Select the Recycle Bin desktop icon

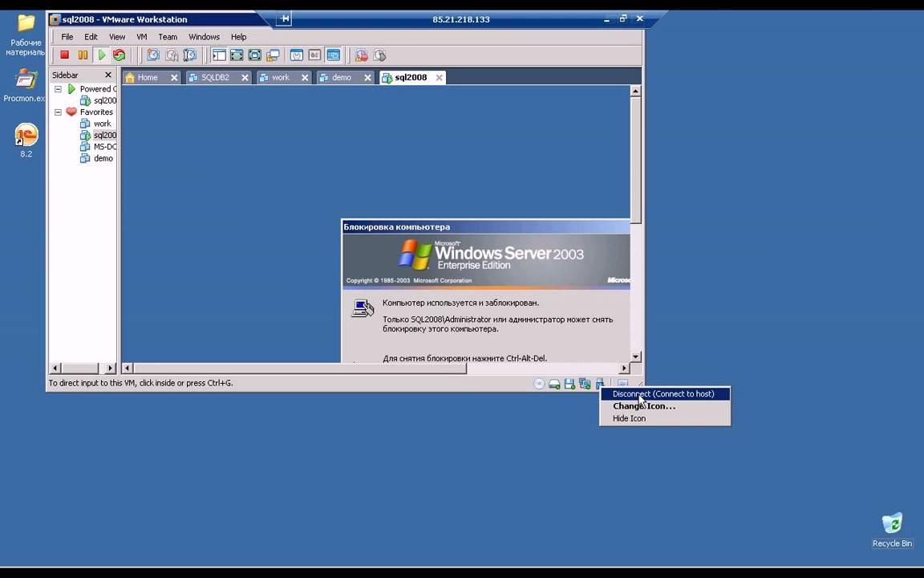(892, 530)
